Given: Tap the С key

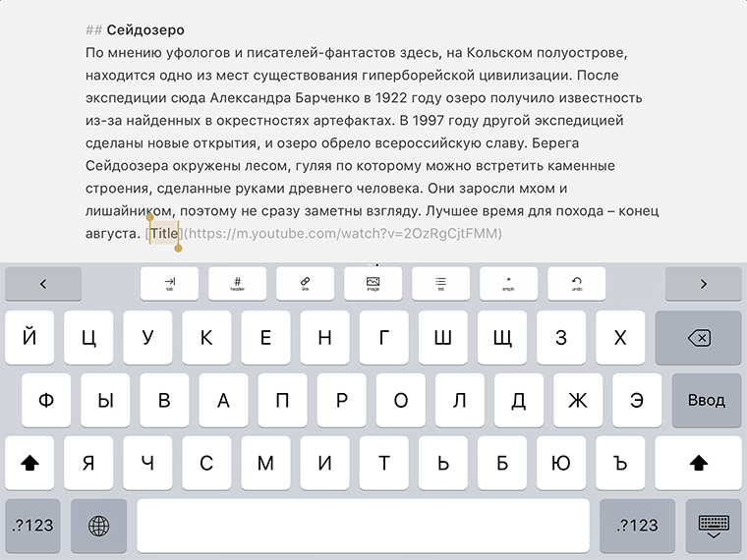Looking at the screenshot, I should [206, 463].
